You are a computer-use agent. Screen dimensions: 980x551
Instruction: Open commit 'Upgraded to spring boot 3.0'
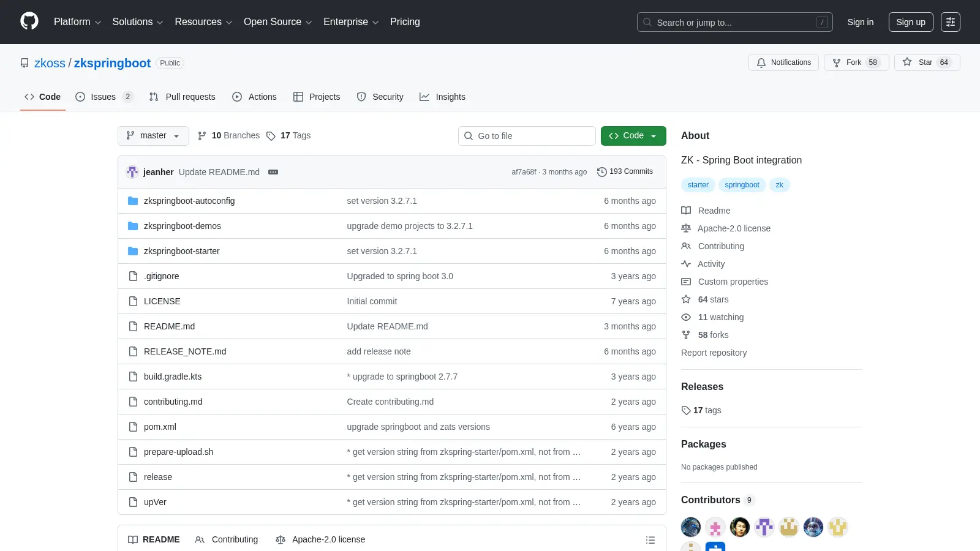[400, 276]
